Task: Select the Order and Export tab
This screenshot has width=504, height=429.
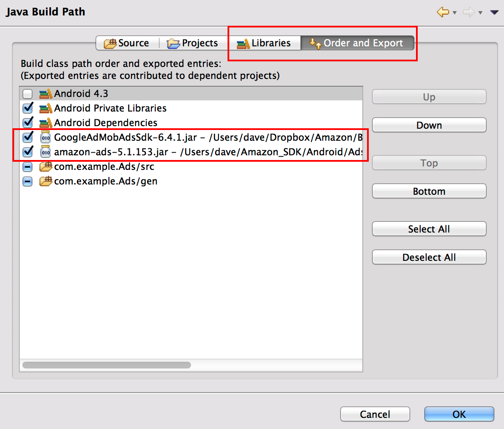Action: pyautogui.click(x=357, y=43)
